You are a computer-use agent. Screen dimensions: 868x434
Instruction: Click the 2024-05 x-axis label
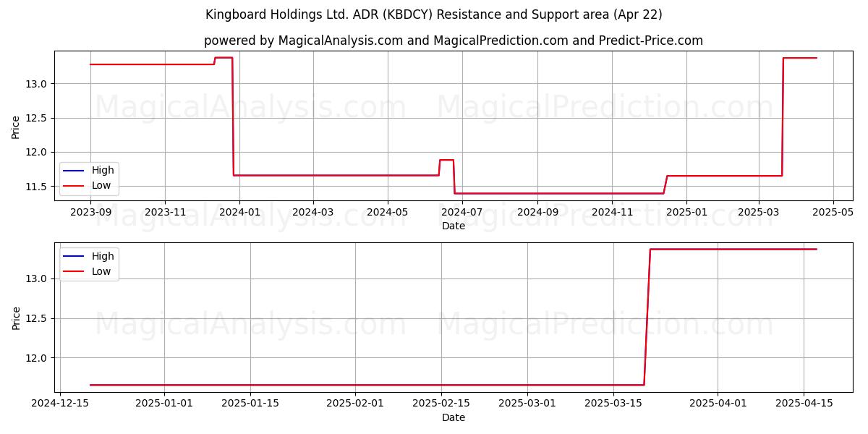click(x=388, y=212)
